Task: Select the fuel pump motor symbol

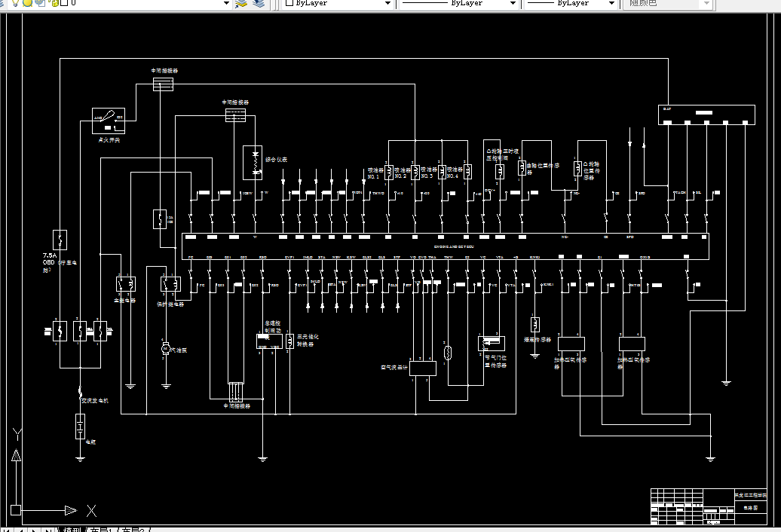Action: (x=166, y=349)
